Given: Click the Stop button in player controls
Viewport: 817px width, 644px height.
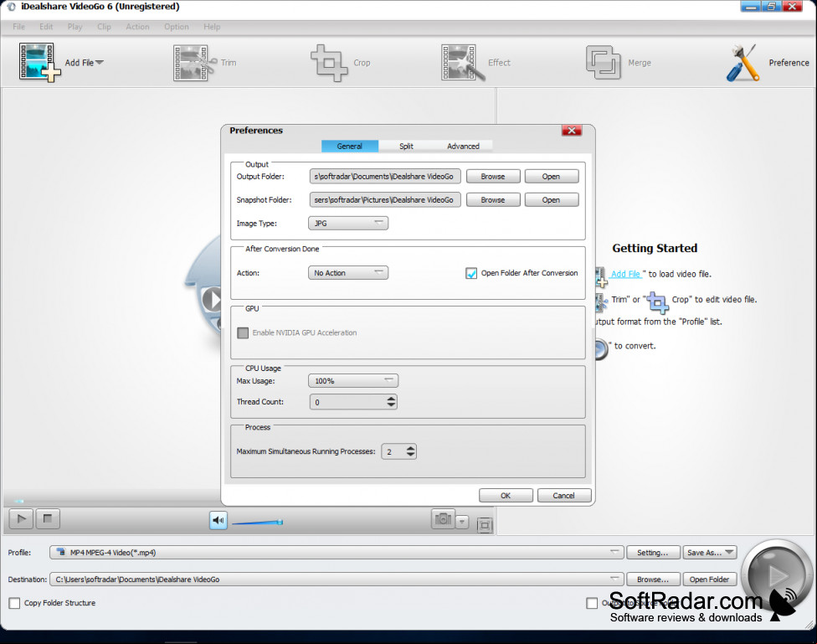Looking at the screenshot, I should click(x=48, y=519).
